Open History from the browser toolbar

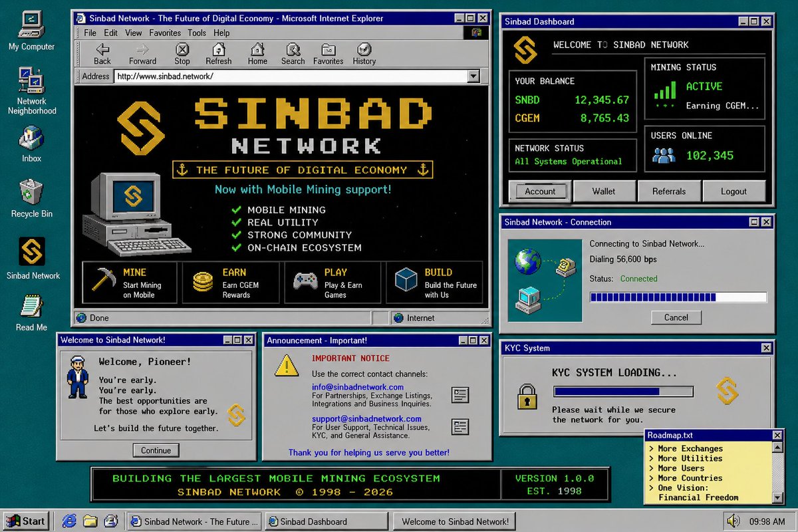click(x=364, y=54)
